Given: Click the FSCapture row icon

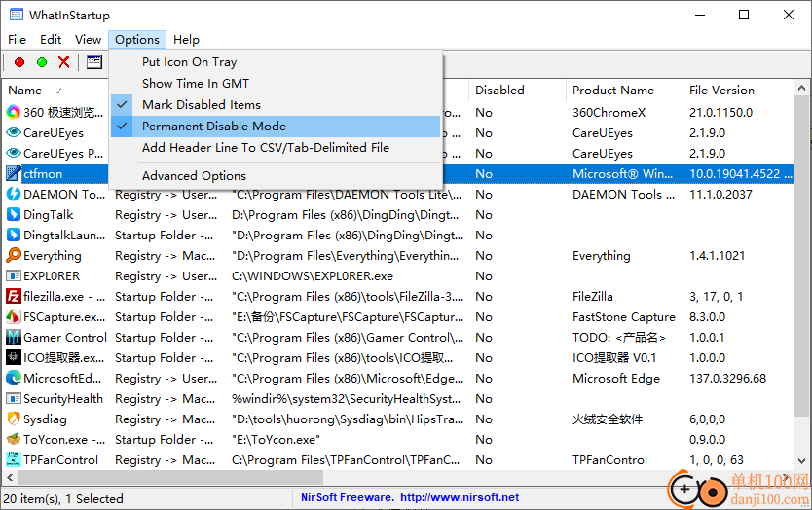Looking at the screenshot, I should (13, 317).
